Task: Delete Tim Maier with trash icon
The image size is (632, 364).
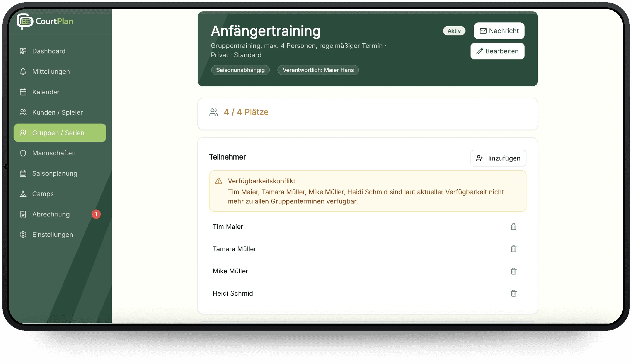Action: tap(513, 227)
